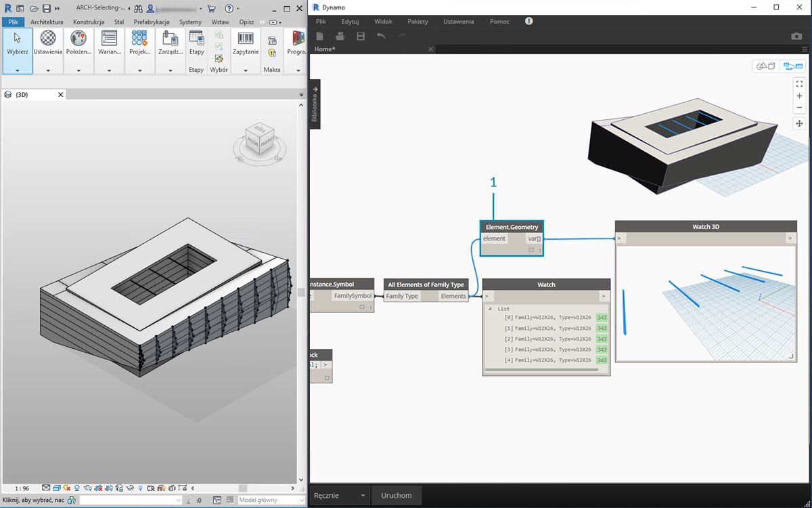The height and width of the screenshot is (508, 812).
Task: Click ViewCube in Revit 3D view
Action: [259, 139]
